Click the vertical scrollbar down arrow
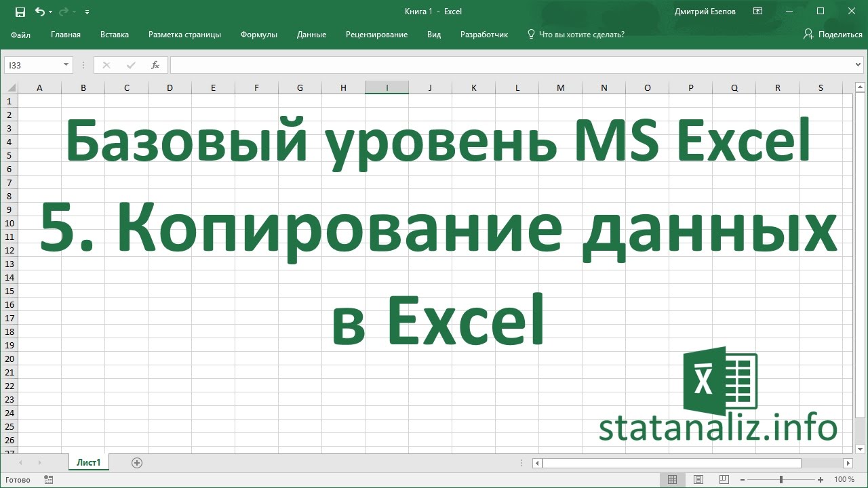 tap(860, 449)
